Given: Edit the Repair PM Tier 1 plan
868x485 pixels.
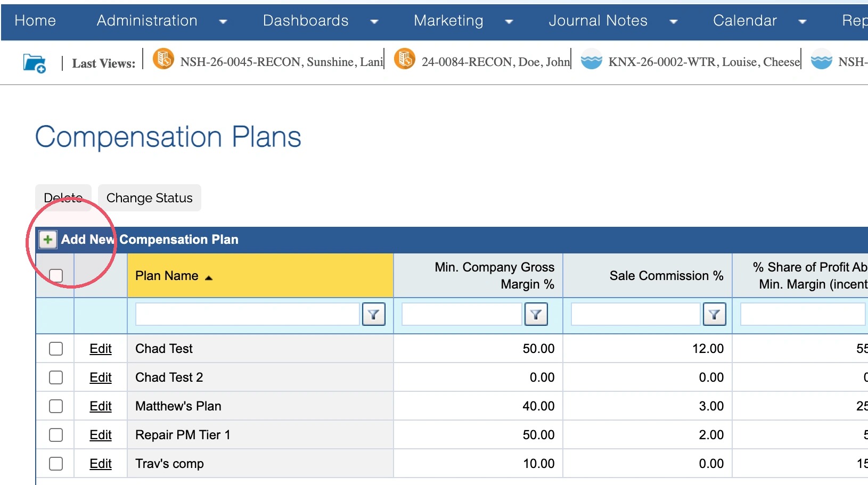Looking at the screenshot, I should pyautogui.click(x=101, y=435).
